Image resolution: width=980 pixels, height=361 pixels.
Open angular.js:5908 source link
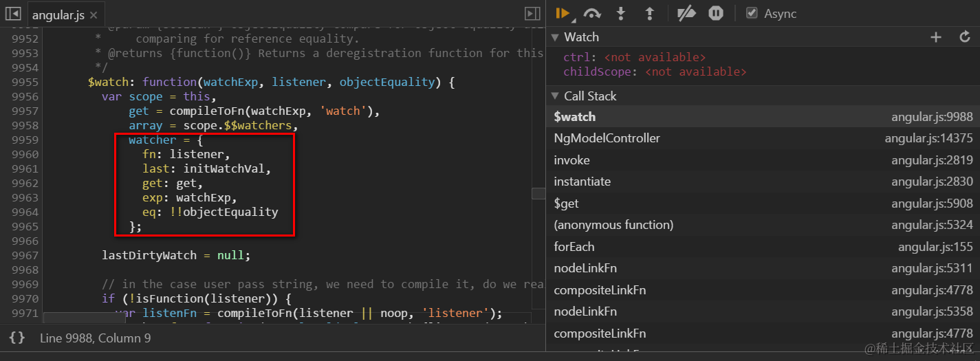(932, 204)
